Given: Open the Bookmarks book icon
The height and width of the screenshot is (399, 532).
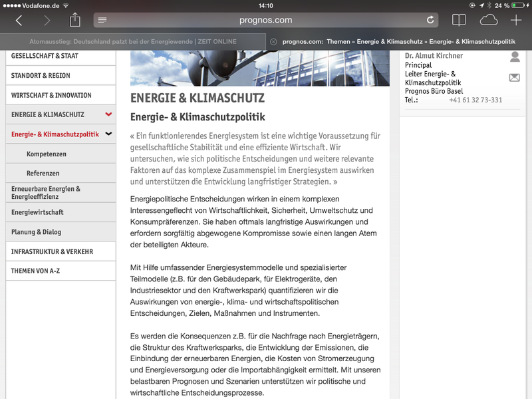Looking at the screenshot, I should pos(458,21).
